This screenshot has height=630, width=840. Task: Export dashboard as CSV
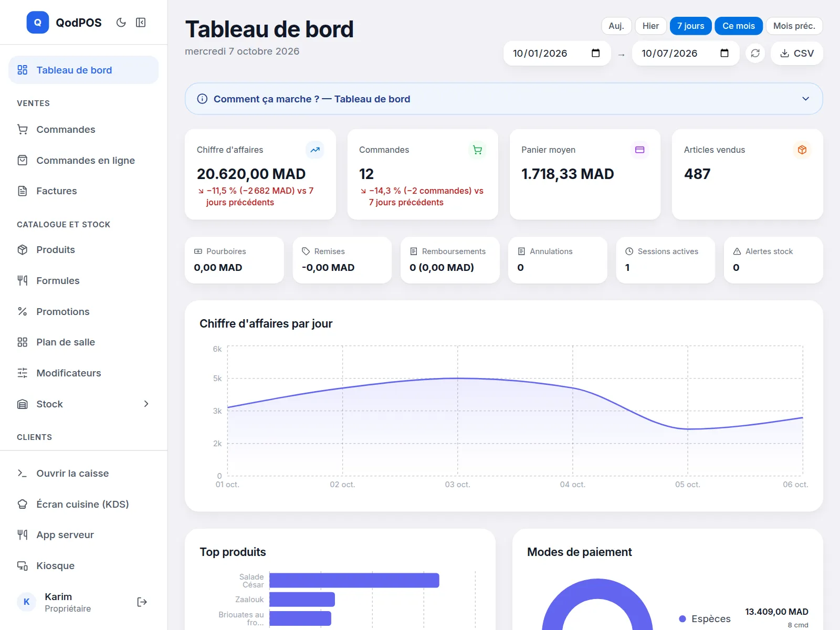[796, 53]
